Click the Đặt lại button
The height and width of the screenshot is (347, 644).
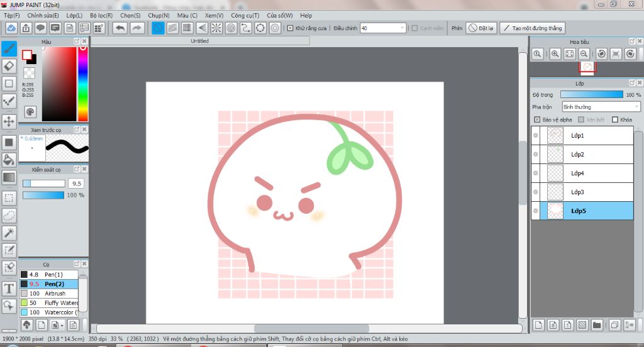481,28
